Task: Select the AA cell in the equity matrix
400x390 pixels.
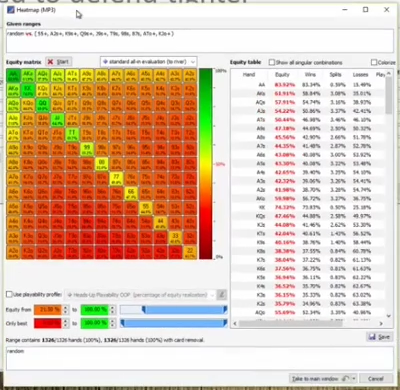Action: click(13, 76)
